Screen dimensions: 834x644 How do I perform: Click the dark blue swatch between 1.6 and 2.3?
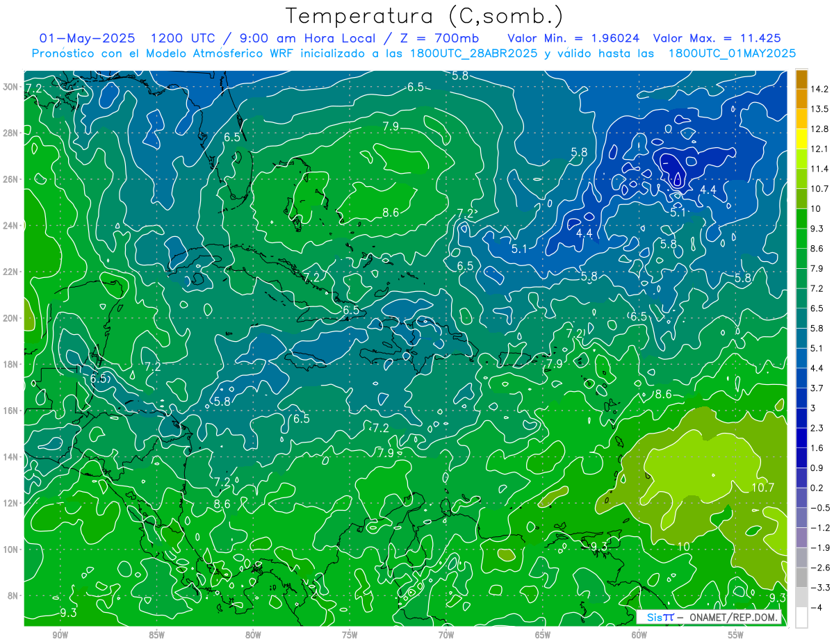tap(801, 438)
